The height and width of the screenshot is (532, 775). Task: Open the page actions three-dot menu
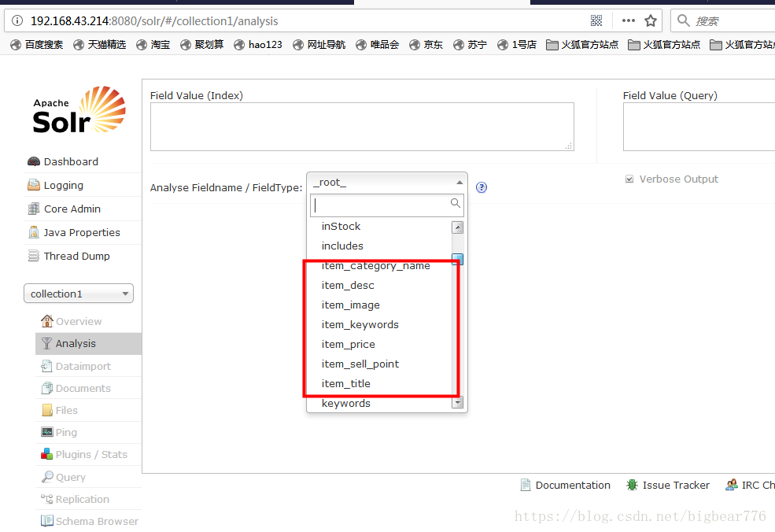coord(629,20)
